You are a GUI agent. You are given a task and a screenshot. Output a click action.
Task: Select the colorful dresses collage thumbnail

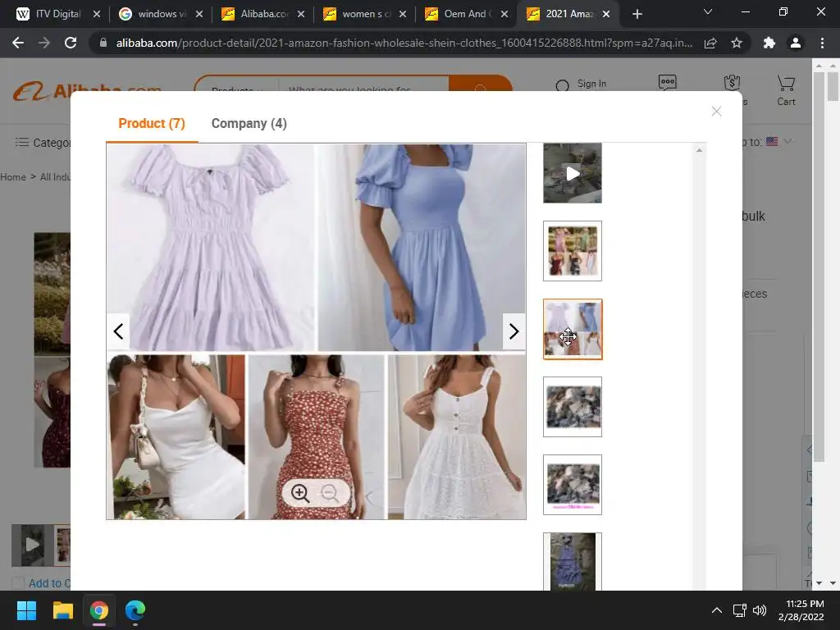pyautogui.click(x=572, y=251)
